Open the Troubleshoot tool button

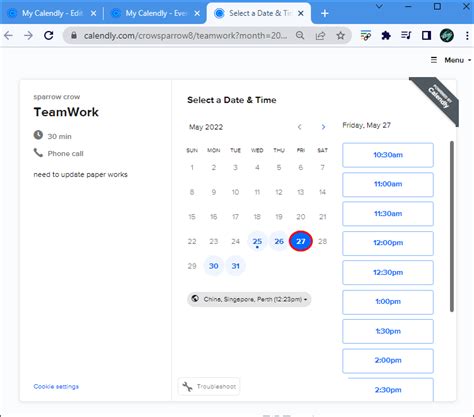point(209,387)
